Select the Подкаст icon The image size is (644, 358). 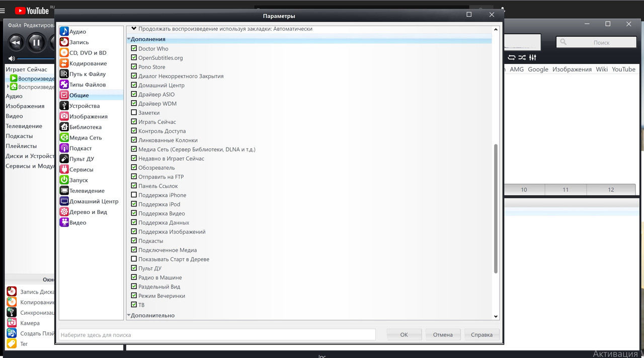(64, 149)
